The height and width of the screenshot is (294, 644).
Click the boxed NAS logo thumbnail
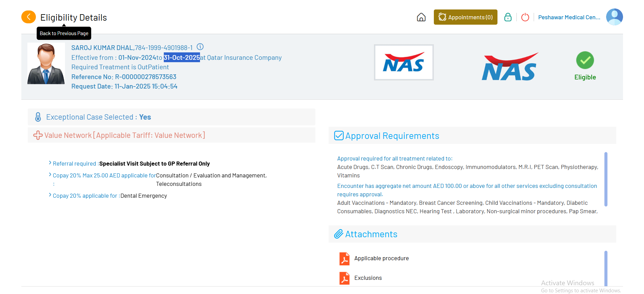coord(403,63)
